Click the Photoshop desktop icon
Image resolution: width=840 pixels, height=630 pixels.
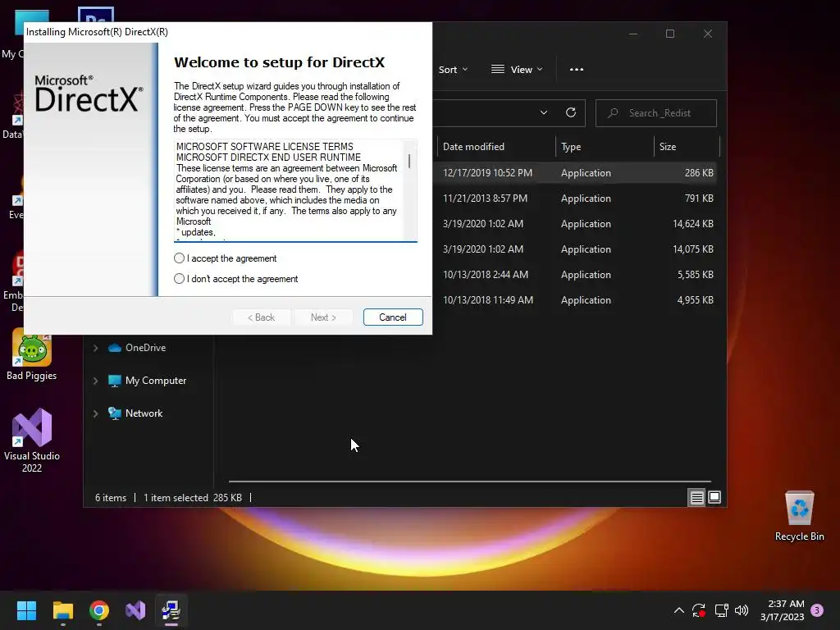(95, 15)
